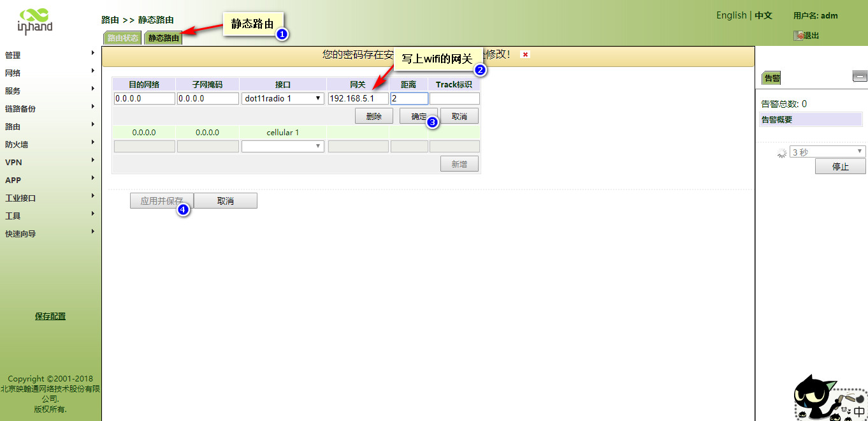Image resolution: width=868 pixels, height=421 pixels.
Task: Switch language to English
Action: [x=730, y=15]
